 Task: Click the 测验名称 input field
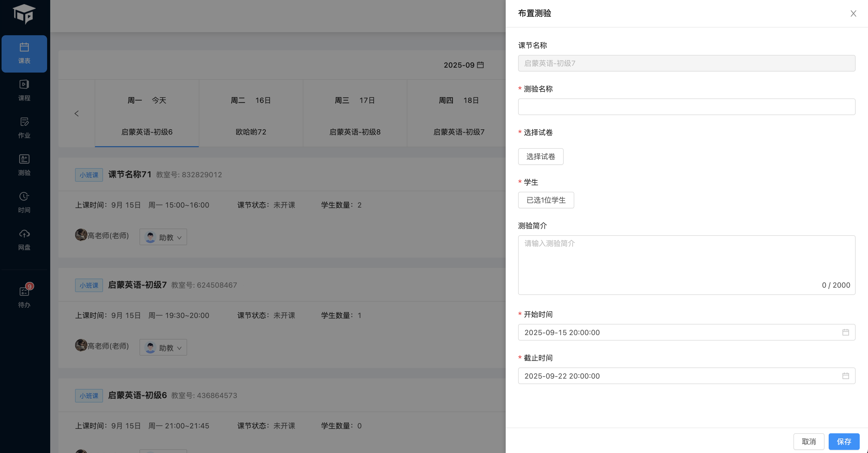(686, 107)
